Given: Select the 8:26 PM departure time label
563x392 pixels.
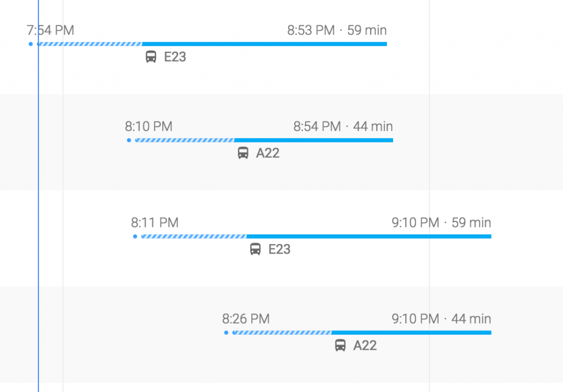Looking at the screenshot, I should click(246, 319).
